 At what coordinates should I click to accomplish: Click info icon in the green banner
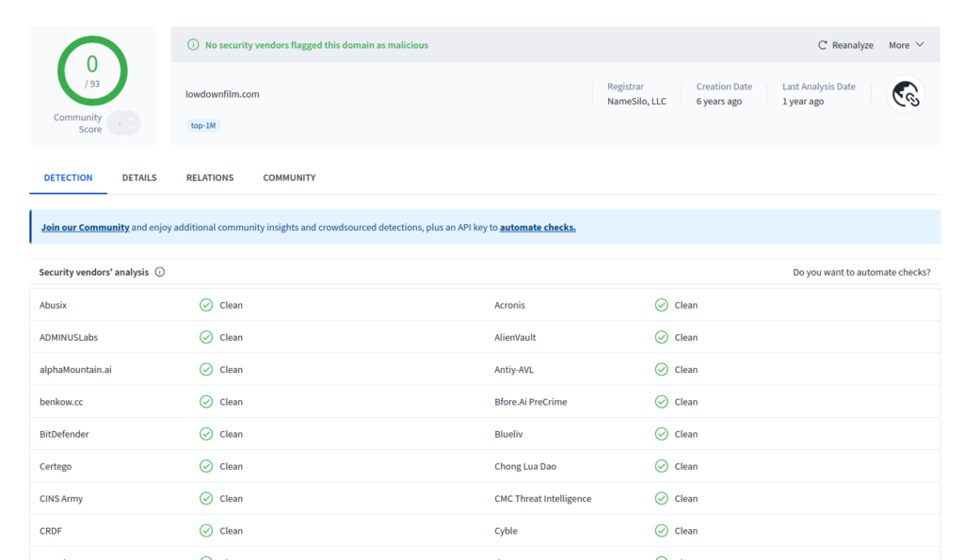193,44
